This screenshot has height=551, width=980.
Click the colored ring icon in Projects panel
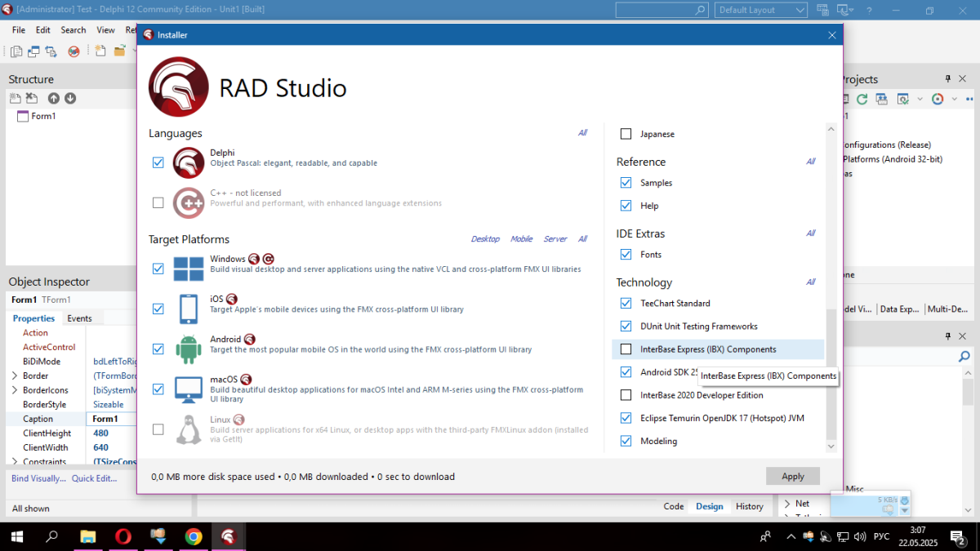938,99
